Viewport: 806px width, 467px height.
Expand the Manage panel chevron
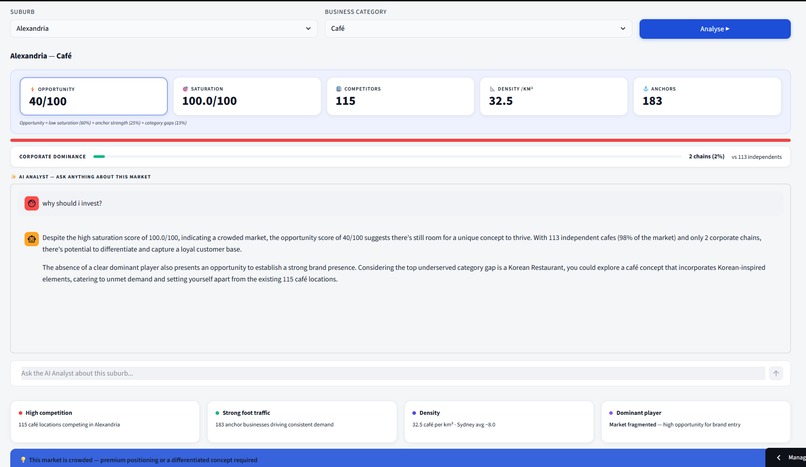point(778,458)
